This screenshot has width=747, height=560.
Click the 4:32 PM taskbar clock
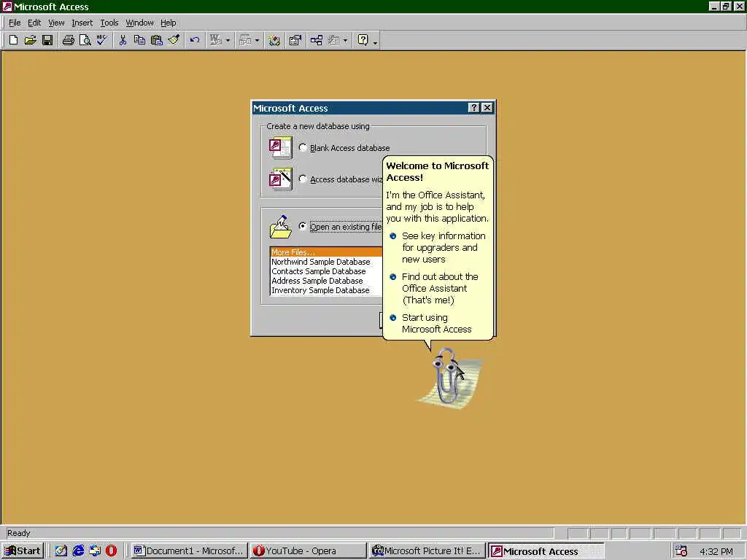pyautogui.click(x=716, y=551)
